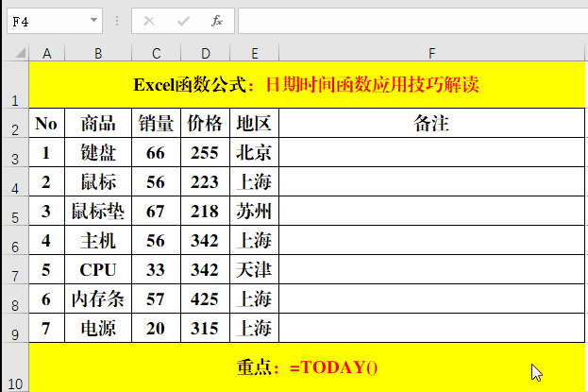This screenshot has height=392, width=588.
Task: Click the empty 备注 cell in 键盘 row
Action: (x=432, y=152)
